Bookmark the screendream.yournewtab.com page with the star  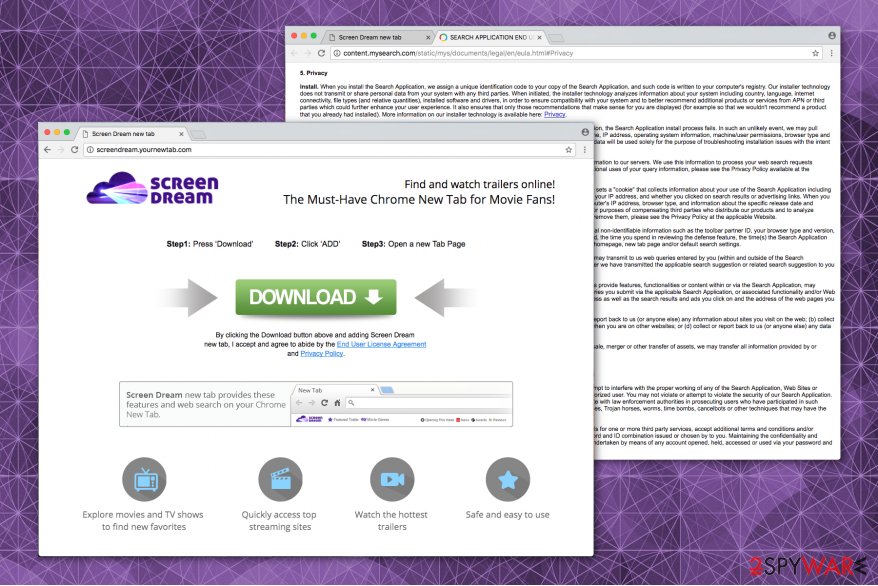pos(568,149)
